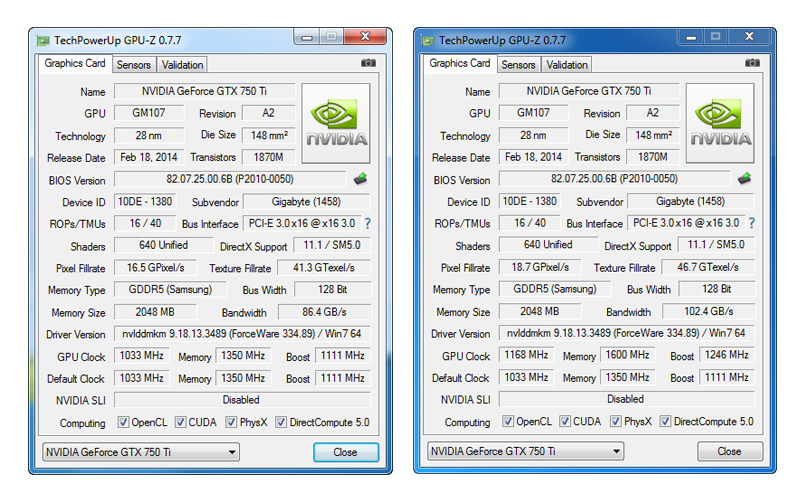Click 86.4 GB/s Bandwidth value, left window
Screen dimensions: 800x500
tap(324, 312)
